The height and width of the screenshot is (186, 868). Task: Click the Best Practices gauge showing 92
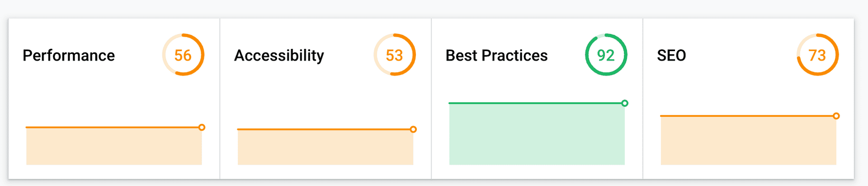[606, 55]
